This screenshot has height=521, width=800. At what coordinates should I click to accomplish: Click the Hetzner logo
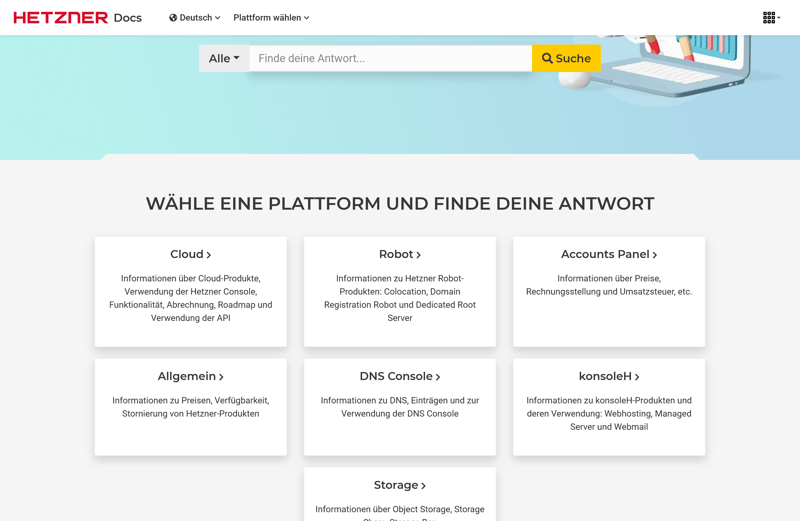point(60,18)
